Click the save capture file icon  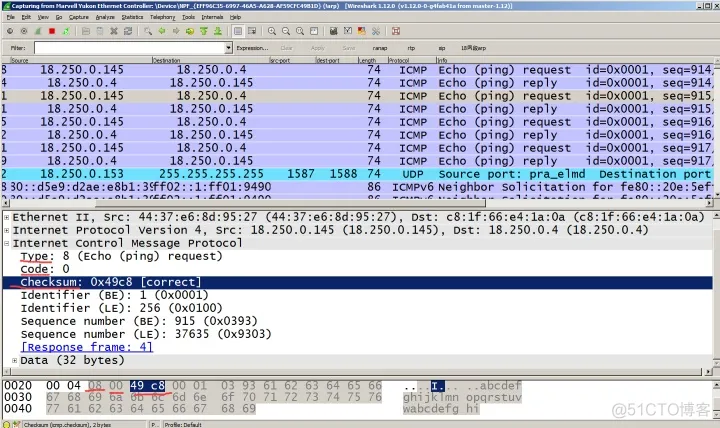tap(100, 31)
